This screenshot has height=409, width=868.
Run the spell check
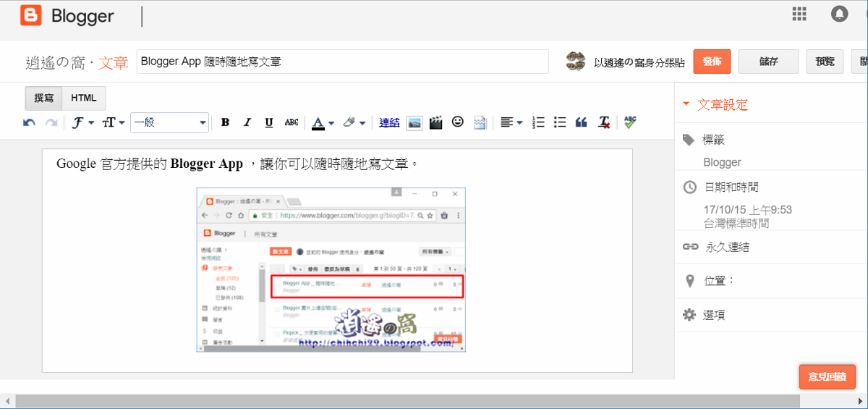[x=630, y=122]
